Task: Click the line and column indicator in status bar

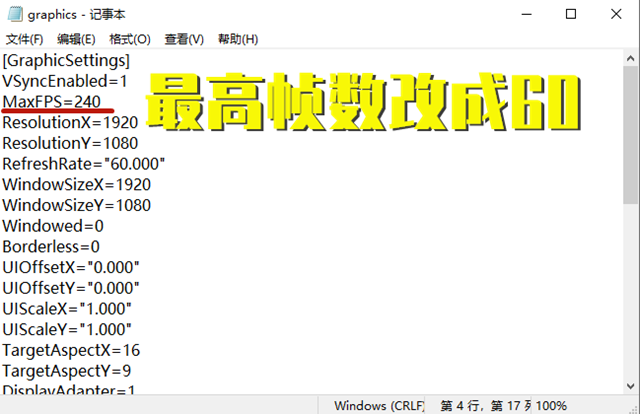Action: [486, 405]
